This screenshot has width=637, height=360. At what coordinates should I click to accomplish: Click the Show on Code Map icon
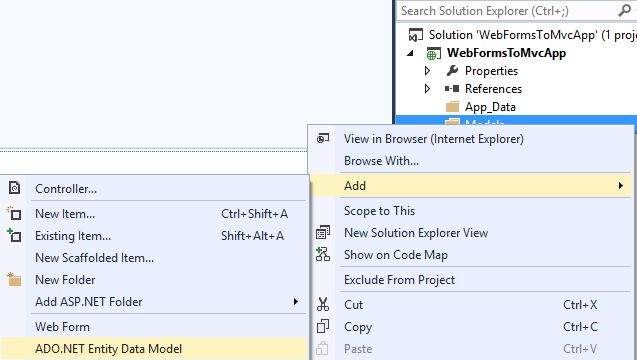[x=323, y=254]
